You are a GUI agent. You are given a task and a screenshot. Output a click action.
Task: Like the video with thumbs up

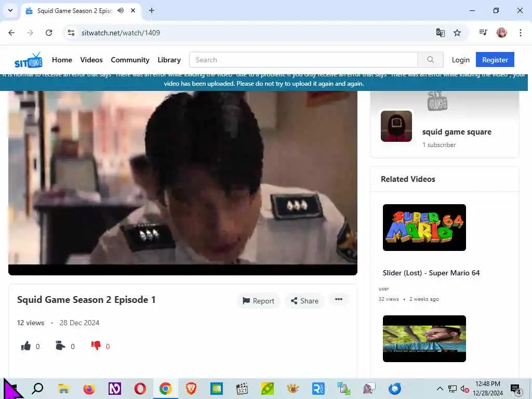[26, 346]
